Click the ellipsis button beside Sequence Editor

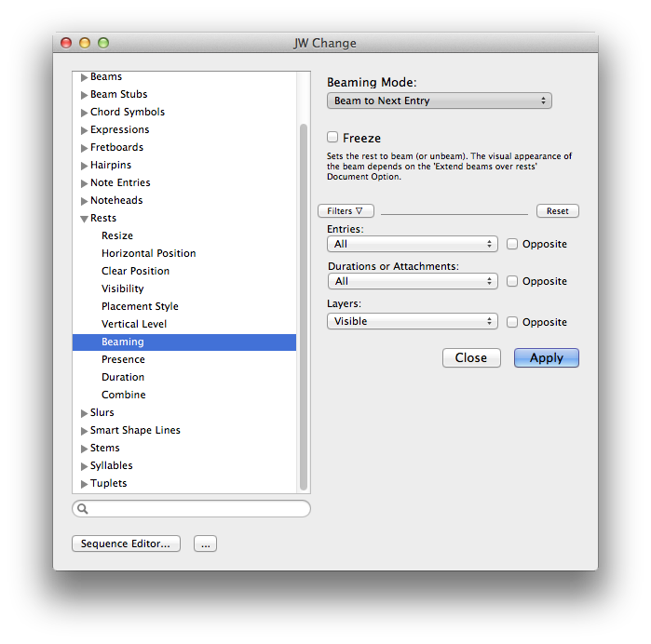click(x=205, y=543)
